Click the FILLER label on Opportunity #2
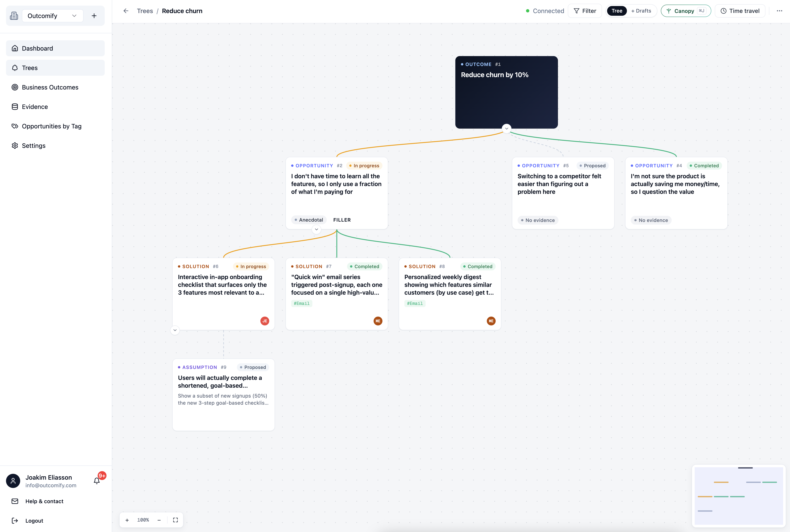The height and width of the screenshot is (532, 790). click(x=342, y=220)
